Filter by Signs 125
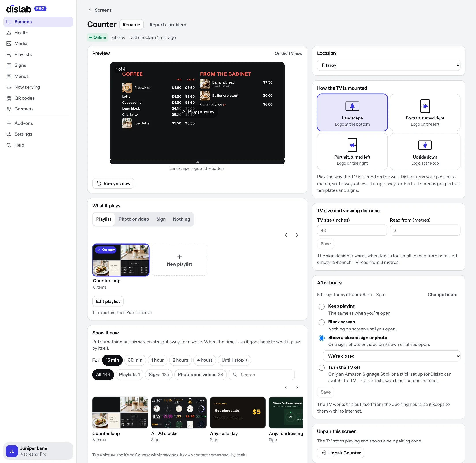This screenshot has height=463, width=476. tap(159, 375)
